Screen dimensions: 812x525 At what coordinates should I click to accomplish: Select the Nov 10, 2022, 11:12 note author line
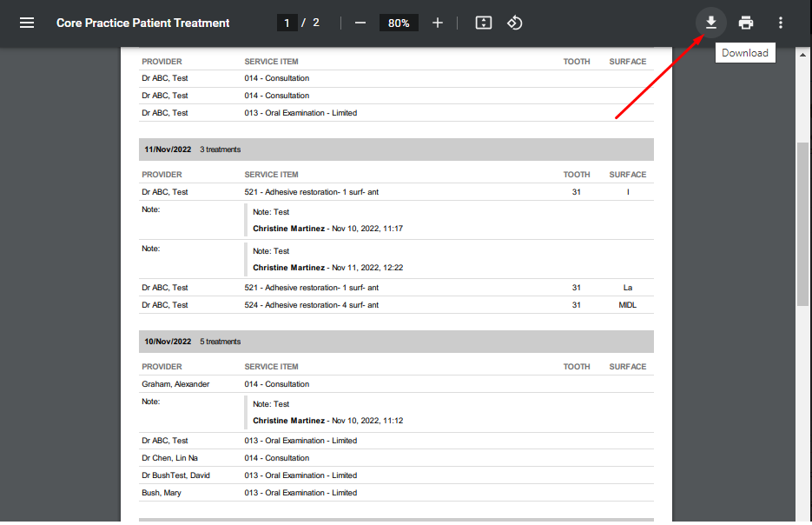327,421
